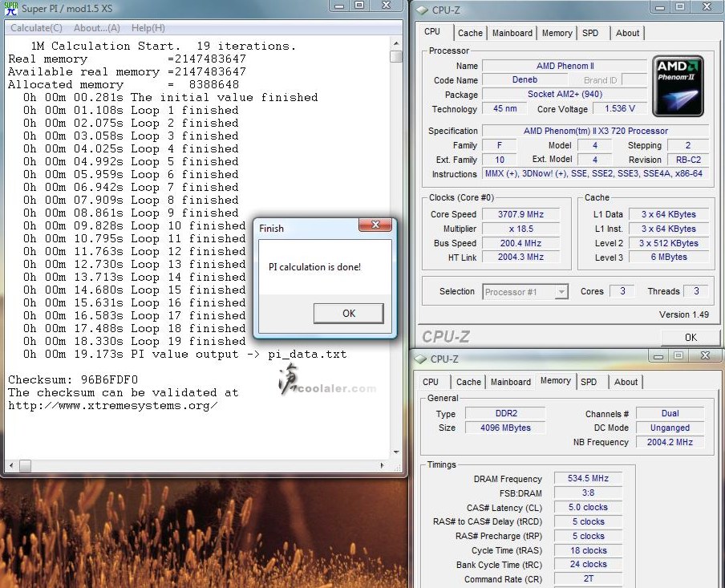Click the Level 2 value 3 x 512 KBytes
The height and width of the screenshot is (588, 725).
tap(669, 243)
